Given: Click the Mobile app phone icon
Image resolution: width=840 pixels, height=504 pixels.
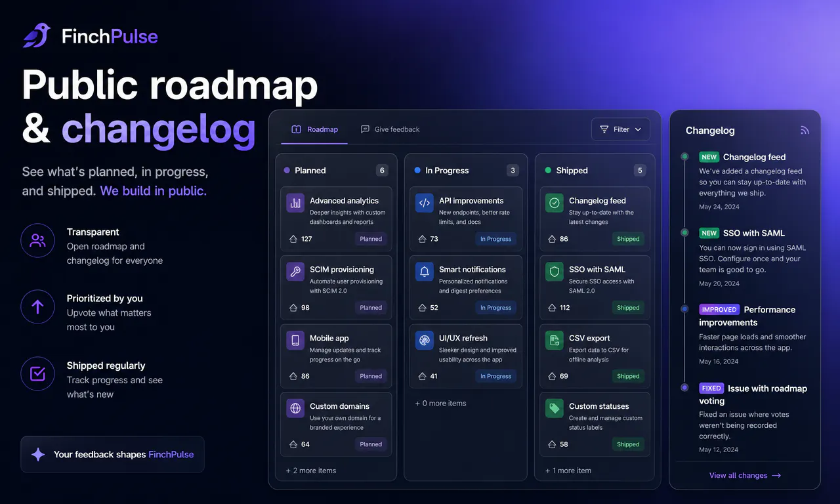Looking at the screenshot, I should coord(295,340).
